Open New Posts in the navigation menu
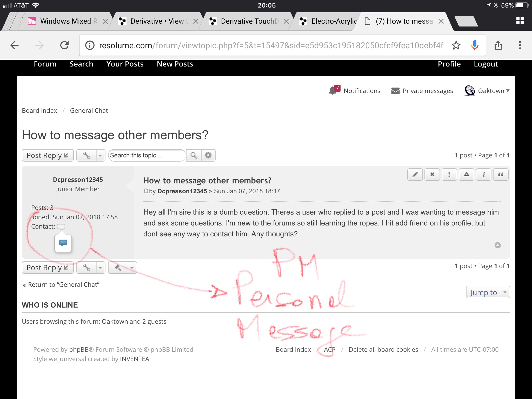The height and width of the screenshot is (399, 532). pyautogui.click(x=175, y=64)
